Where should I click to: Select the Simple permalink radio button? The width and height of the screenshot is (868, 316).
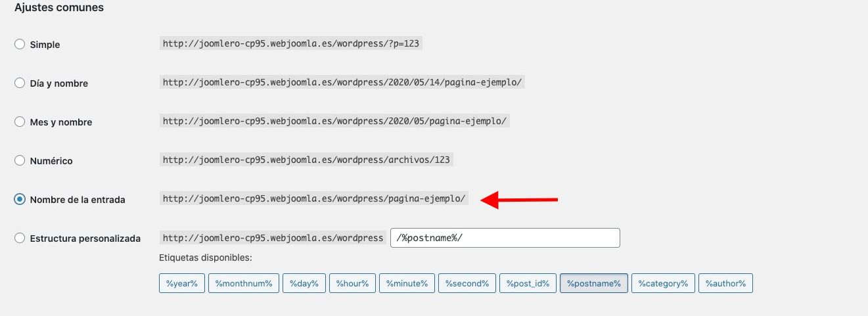(x=20, y=45)
